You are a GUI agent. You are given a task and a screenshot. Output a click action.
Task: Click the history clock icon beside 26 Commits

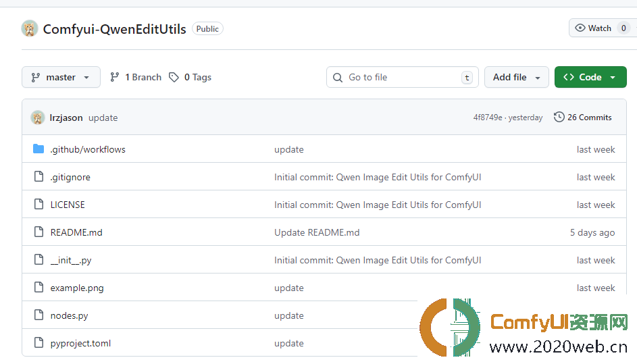tap(559, 117)
